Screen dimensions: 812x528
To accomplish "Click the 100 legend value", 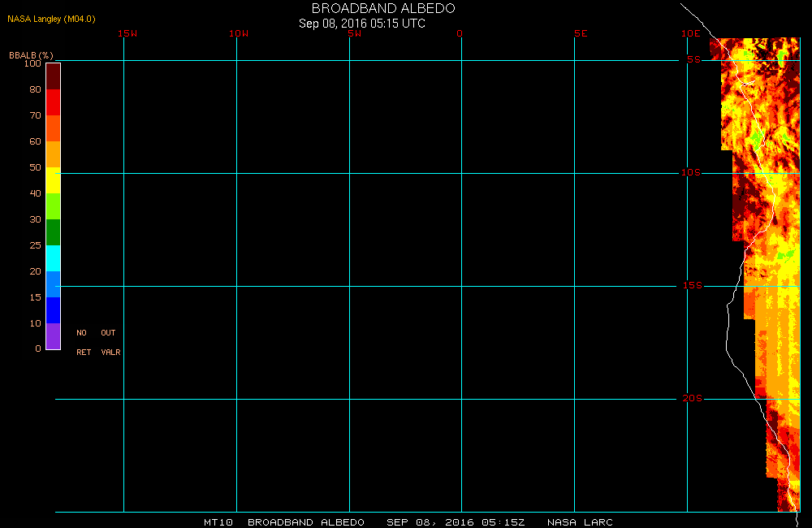I will [x=32, y=63].
